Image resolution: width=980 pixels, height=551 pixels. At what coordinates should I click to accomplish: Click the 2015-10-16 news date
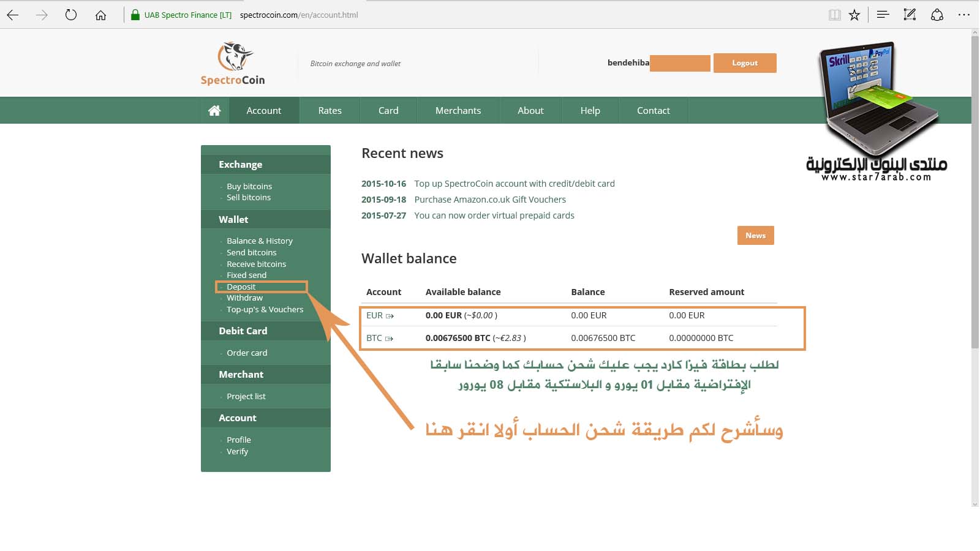coord(383,184)
